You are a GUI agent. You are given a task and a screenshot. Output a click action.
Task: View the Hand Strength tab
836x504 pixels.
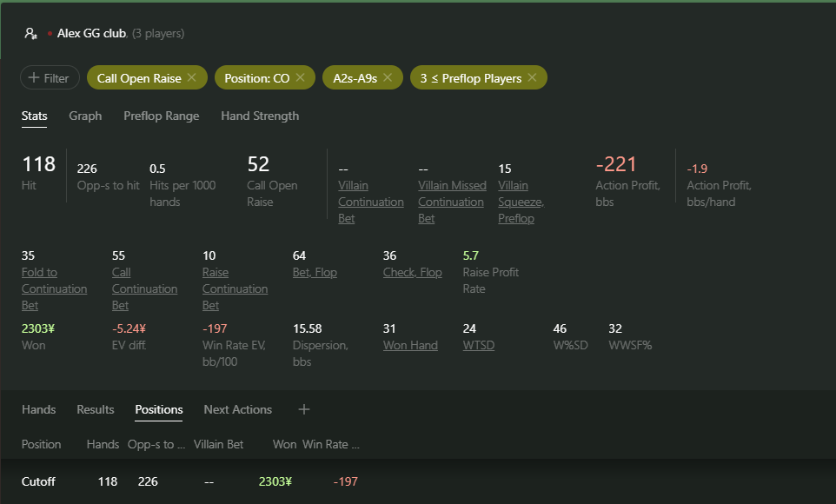pyautogui.click(x=260, y=116)
